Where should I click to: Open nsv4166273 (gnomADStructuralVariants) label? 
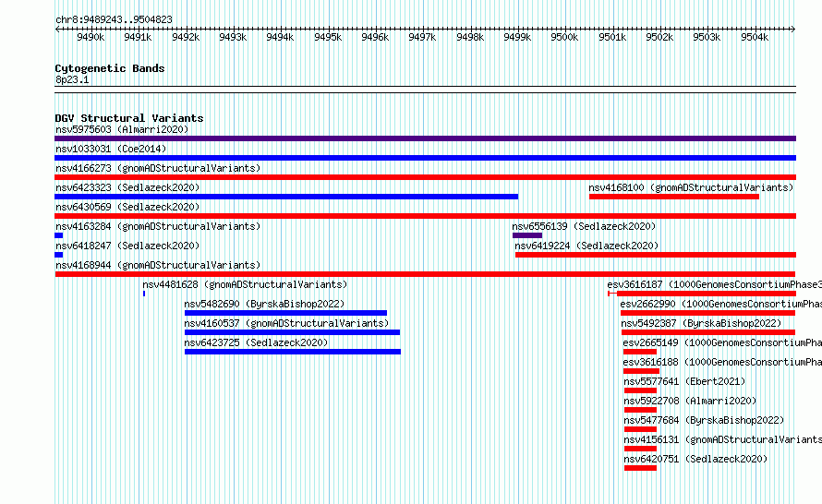pyautogui.click(x=158, y=168)
